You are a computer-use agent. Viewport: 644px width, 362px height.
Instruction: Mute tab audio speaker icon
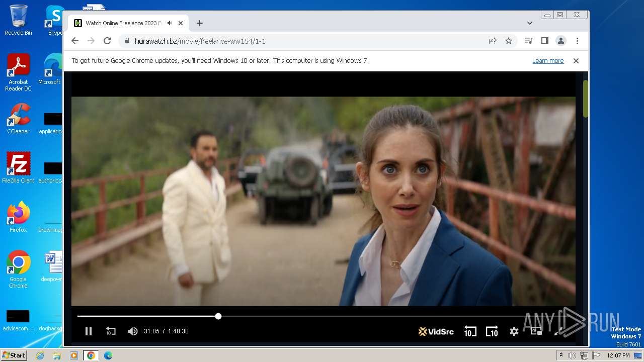click(x=170, y=23)
